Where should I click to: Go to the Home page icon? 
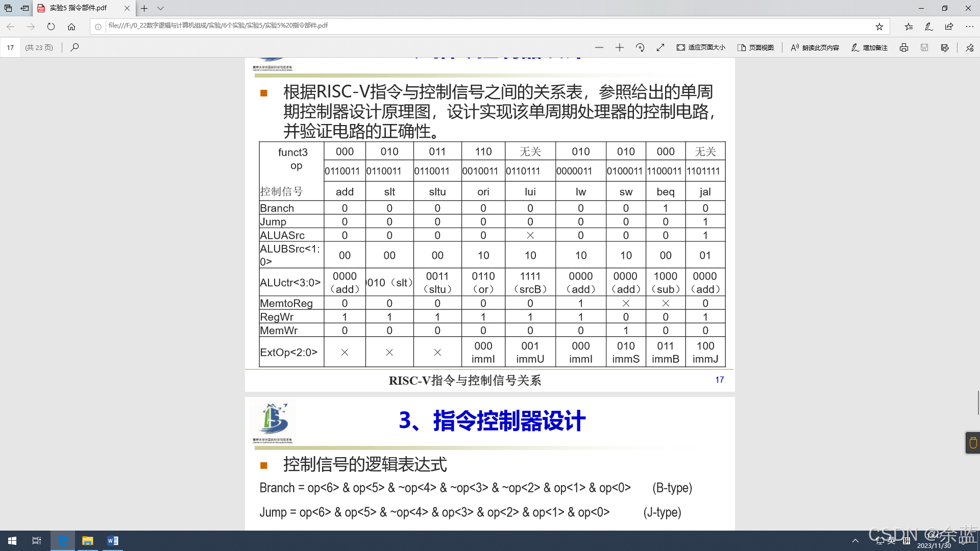click(71, 27)
